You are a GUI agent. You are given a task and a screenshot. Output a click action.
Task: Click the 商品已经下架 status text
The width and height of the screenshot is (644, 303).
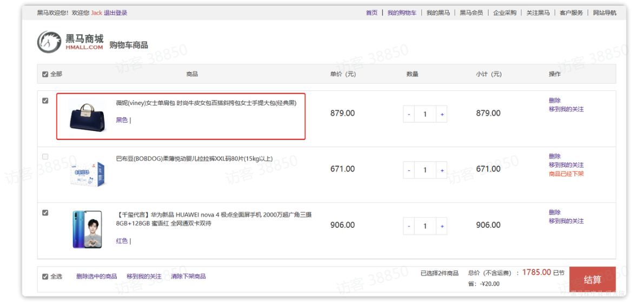click(566, 174)
